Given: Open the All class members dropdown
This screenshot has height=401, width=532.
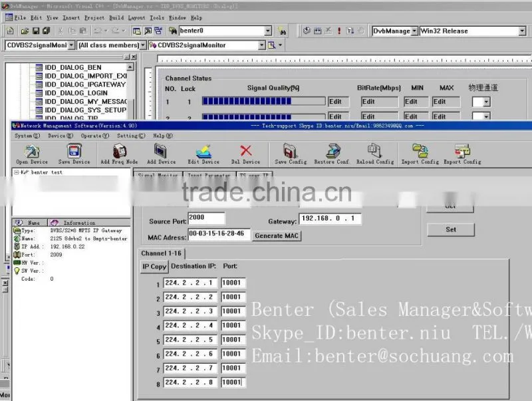Looking at the screenshot, I should coord(143,45).
